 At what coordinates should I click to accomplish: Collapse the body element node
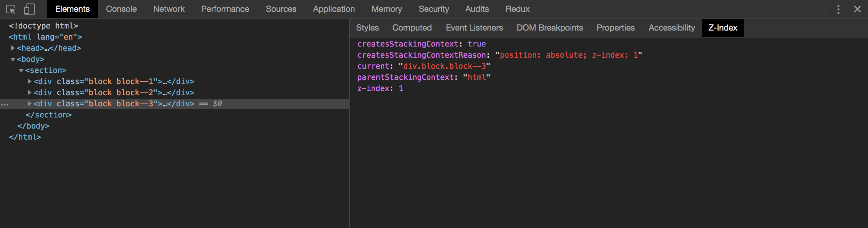(13, 59)
